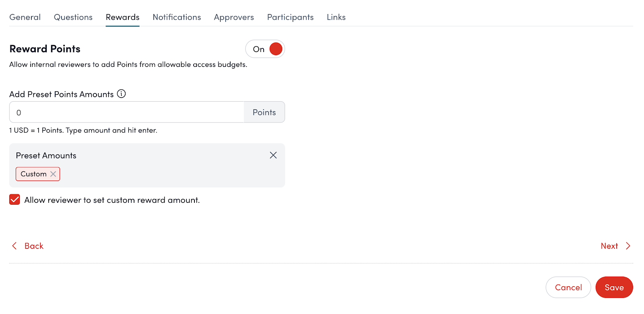Open the Approvers tab
The image size is (644, 314).
coord(234,17)
